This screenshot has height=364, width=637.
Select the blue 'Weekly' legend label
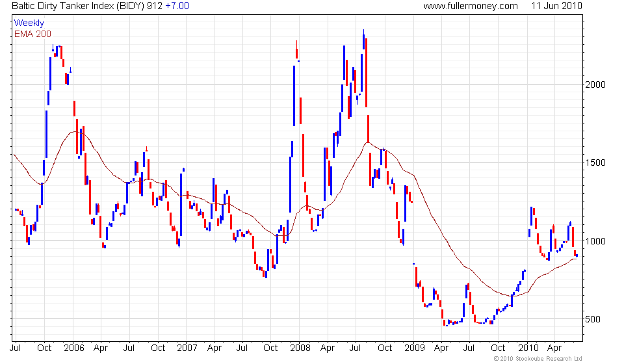(29, 23)
